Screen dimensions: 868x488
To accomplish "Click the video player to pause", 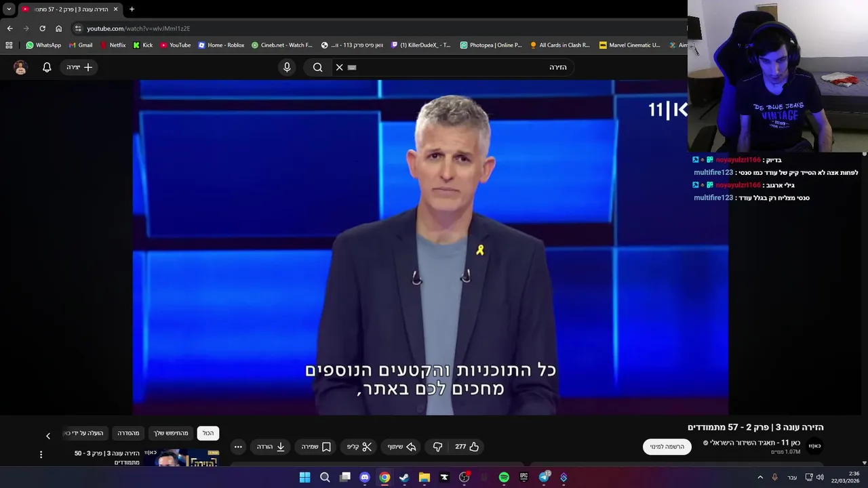I will click(x=431, y=247).
